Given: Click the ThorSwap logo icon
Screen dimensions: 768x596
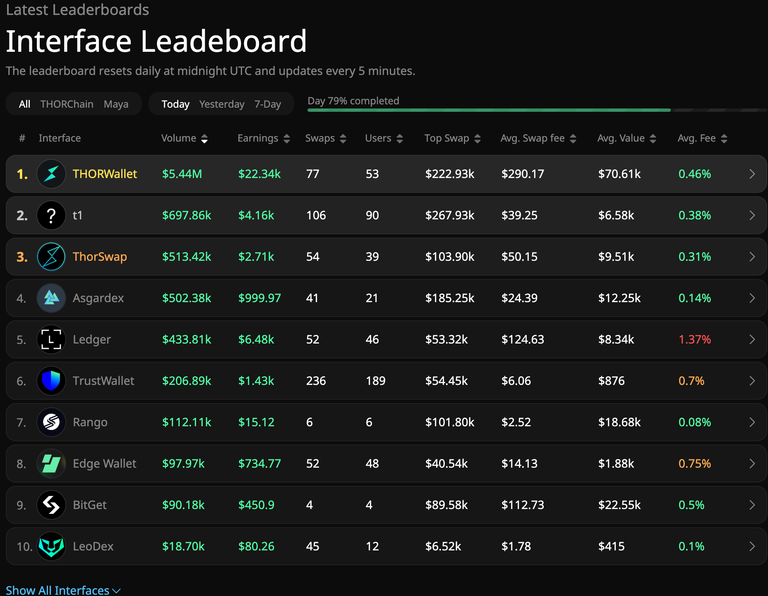Looking at the screenshot, I should (x=51, y=257).
